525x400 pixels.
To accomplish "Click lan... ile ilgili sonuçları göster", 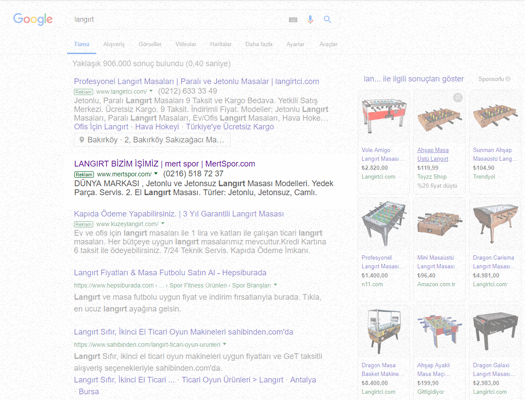I will (414, 79).
